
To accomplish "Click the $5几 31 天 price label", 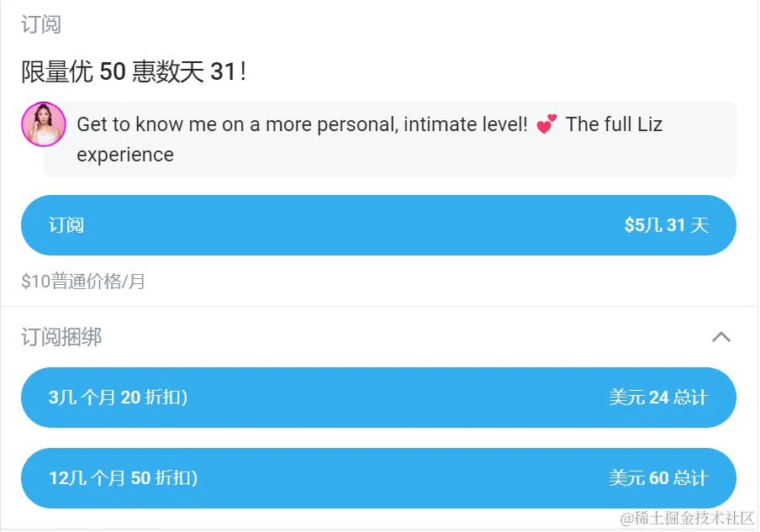I will (667, 225).
